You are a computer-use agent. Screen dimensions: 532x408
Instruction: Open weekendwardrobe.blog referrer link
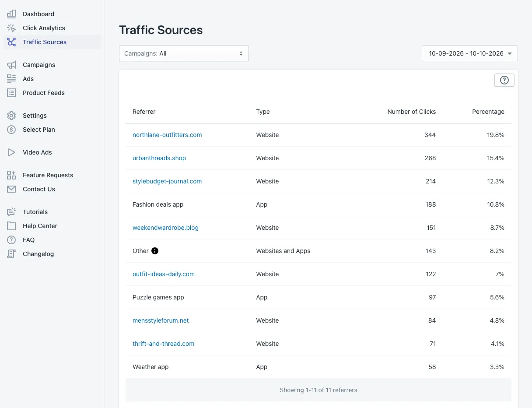165,228
